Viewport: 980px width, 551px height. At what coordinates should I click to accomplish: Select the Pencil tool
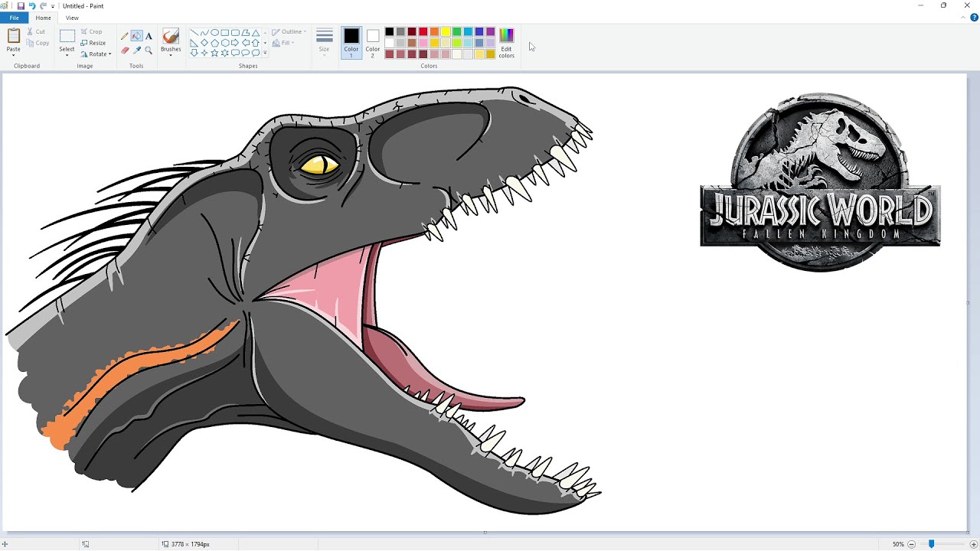click(x=125, y=36)
